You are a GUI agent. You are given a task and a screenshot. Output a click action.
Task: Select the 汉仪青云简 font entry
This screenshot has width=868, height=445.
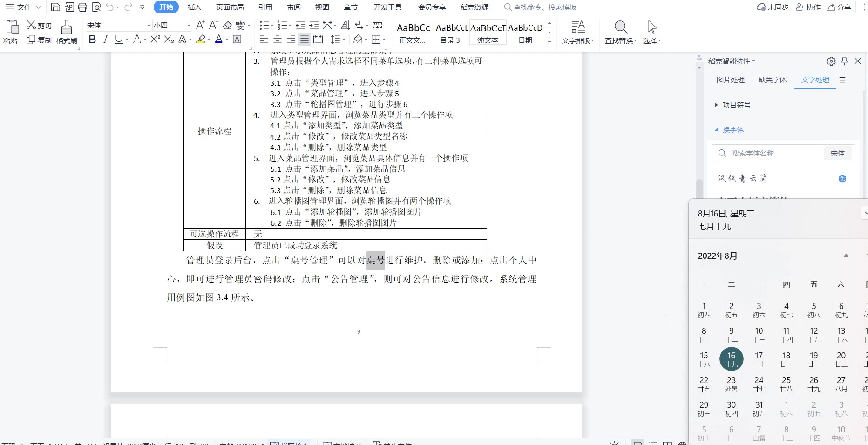[742, 179]
